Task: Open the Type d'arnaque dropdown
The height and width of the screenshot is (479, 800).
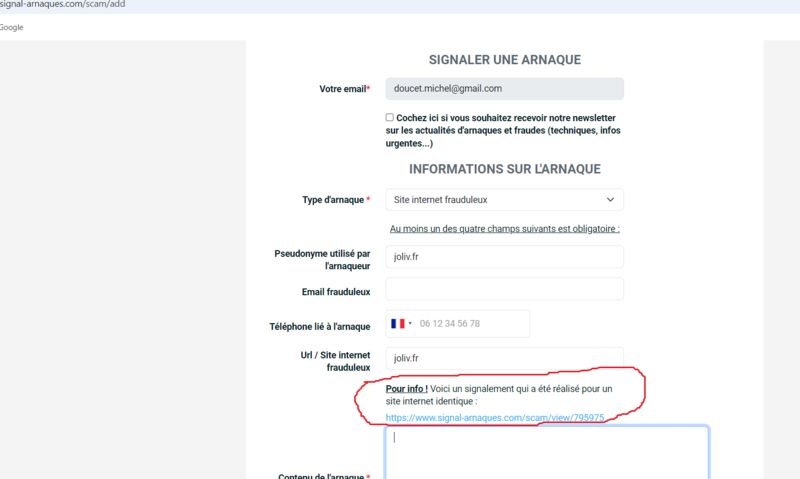Action: tap(504, 200)
